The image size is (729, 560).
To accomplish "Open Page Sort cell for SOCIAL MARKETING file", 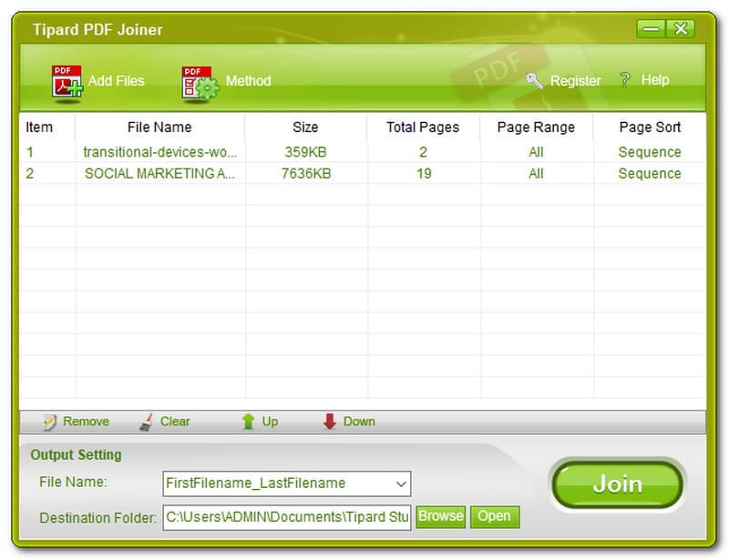I will point(649,173).
